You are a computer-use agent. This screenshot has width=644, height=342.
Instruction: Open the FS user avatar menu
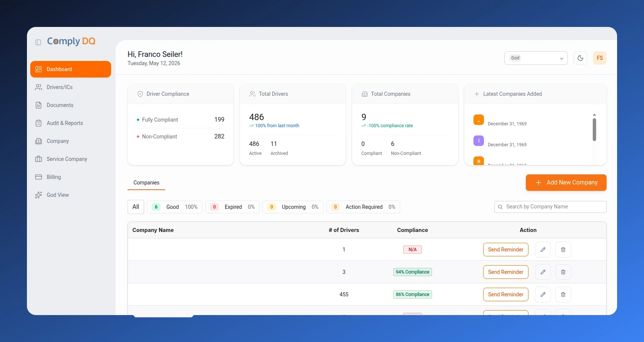[x=600, y=58]
